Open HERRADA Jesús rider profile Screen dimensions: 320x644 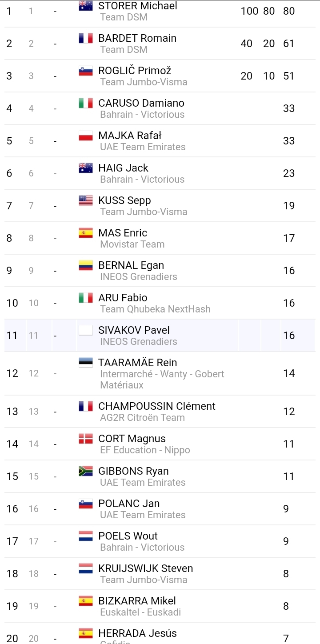[x=138, y=633]
